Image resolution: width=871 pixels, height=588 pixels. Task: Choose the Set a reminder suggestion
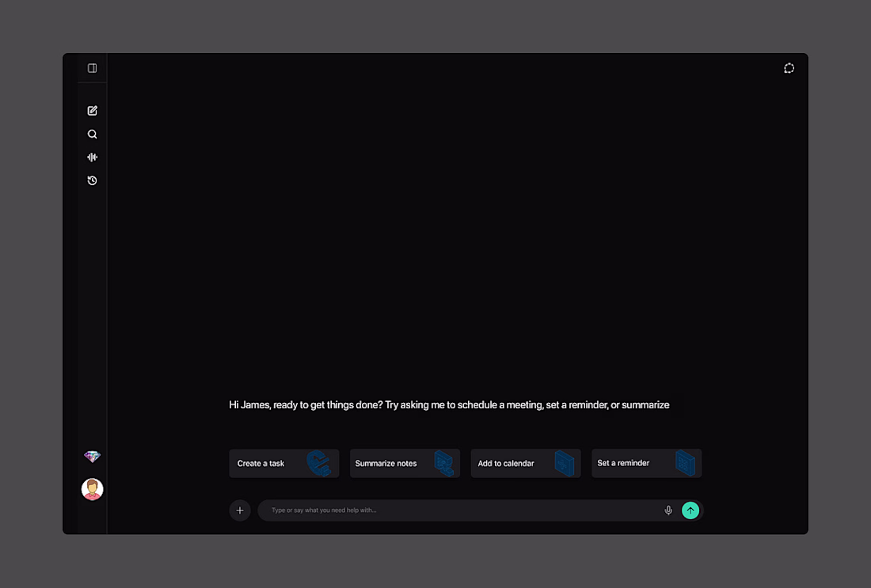(647, 463)
